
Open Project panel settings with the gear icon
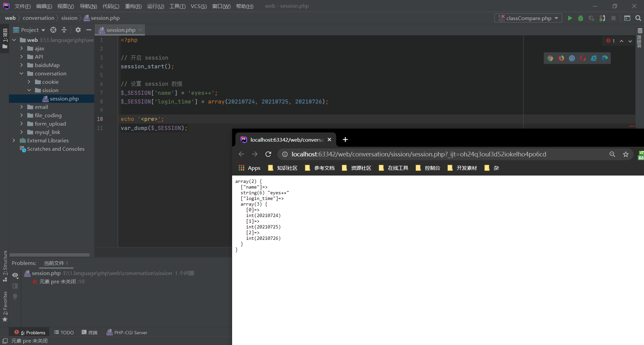[x=78, y=30]
